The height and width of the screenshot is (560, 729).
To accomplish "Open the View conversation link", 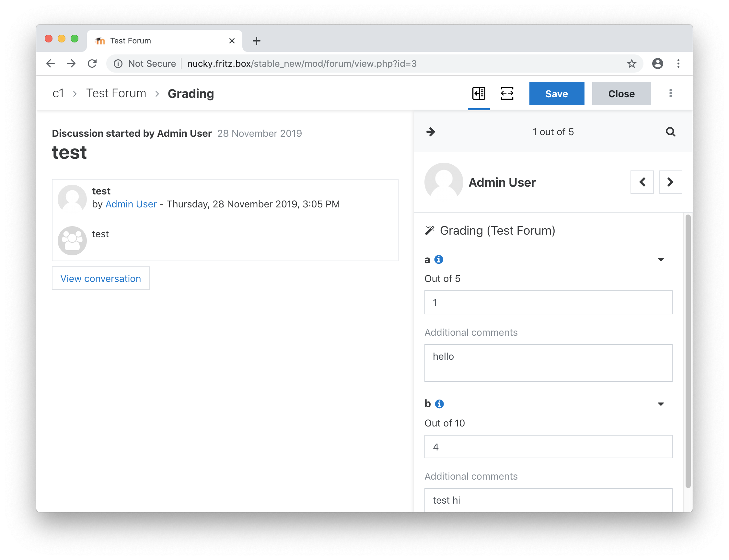I will tap(101, 278).
